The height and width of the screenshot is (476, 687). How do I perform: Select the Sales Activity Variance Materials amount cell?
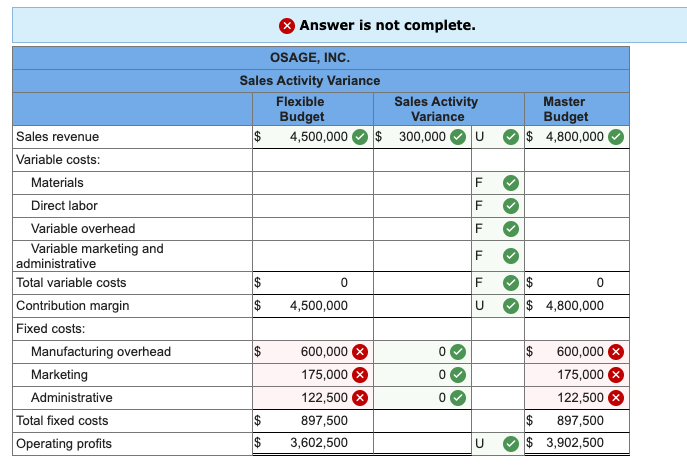pyautogui.click(x=422, y=183)
